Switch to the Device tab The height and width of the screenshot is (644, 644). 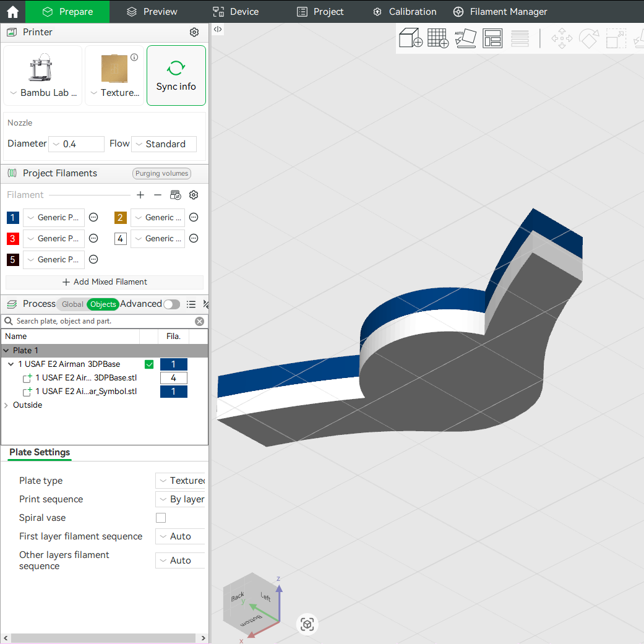click(x=236, y=12)
